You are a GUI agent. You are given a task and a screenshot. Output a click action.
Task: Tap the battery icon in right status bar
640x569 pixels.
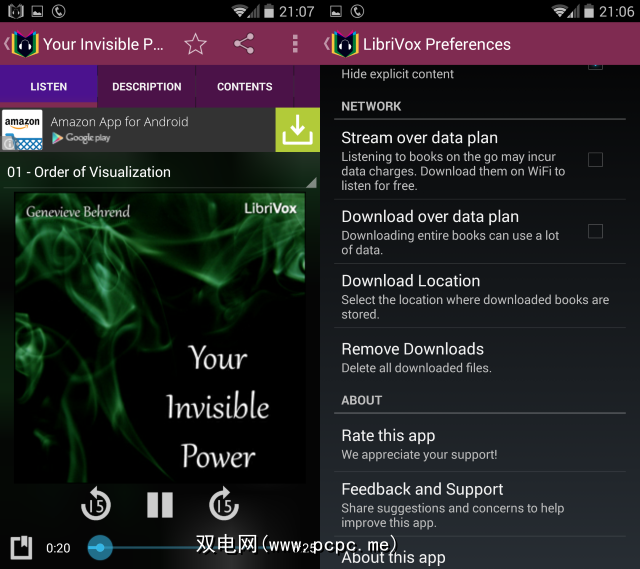(x=589, y=11)
